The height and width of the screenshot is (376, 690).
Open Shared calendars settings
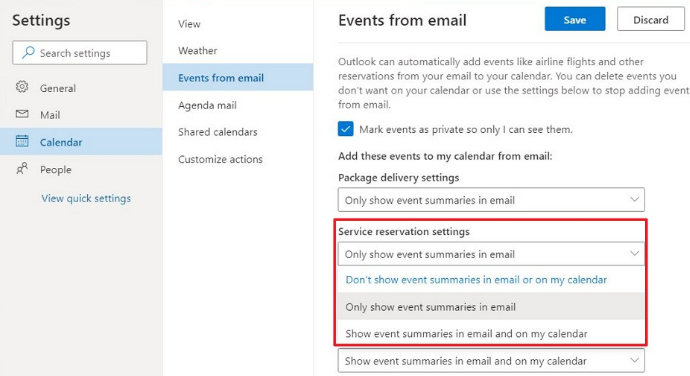click(238, 132)
